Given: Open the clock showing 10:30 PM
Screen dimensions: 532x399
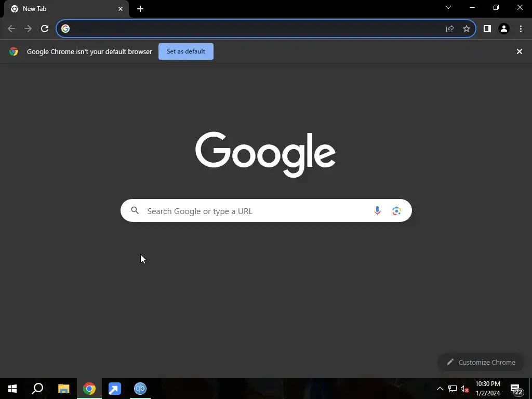Looking at the screenshot, I should pos(488,389).
